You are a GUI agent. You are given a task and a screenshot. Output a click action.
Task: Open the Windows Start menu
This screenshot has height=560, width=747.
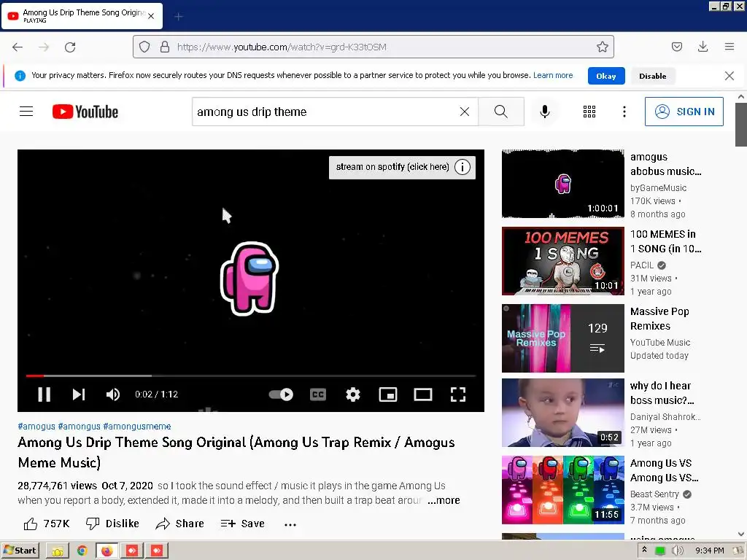pos(20,551)
